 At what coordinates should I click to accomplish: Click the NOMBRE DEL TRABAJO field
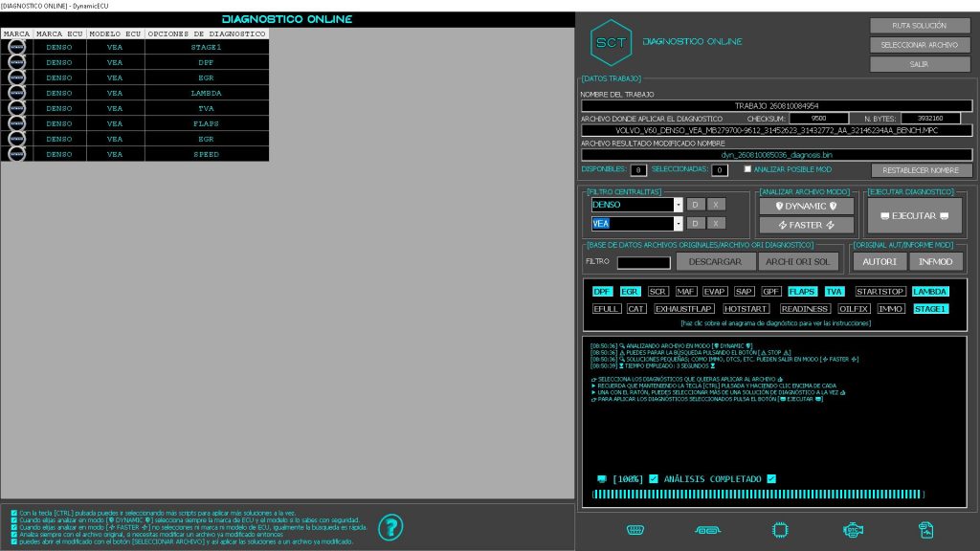pyautogui.click(x=777, y=106)
